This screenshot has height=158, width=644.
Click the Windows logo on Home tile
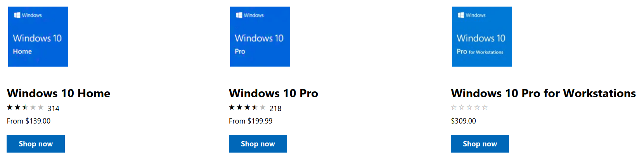17,15
